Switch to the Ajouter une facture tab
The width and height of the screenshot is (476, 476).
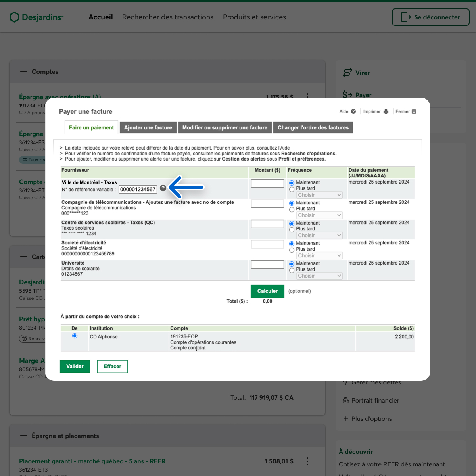(x=148, y=127)
